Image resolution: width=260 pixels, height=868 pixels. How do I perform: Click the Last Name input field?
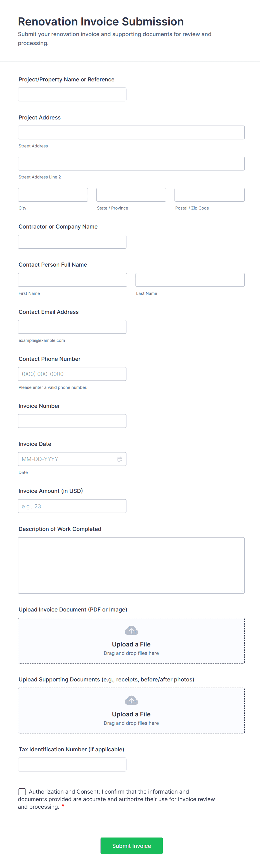[x=190, y=280]
